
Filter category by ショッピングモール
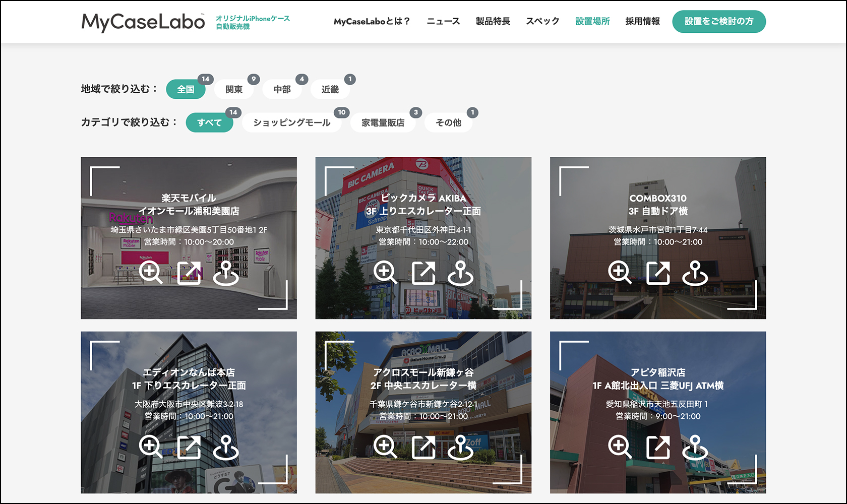point(291,122)
